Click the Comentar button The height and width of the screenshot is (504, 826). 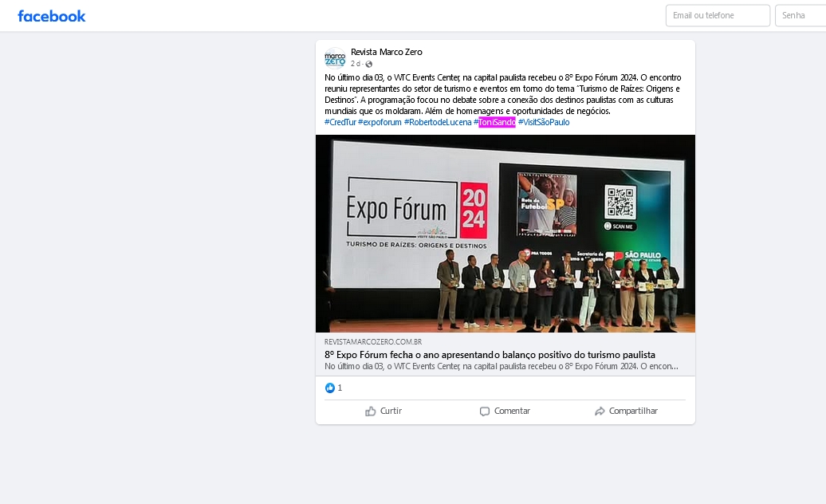tap(505, 411)
